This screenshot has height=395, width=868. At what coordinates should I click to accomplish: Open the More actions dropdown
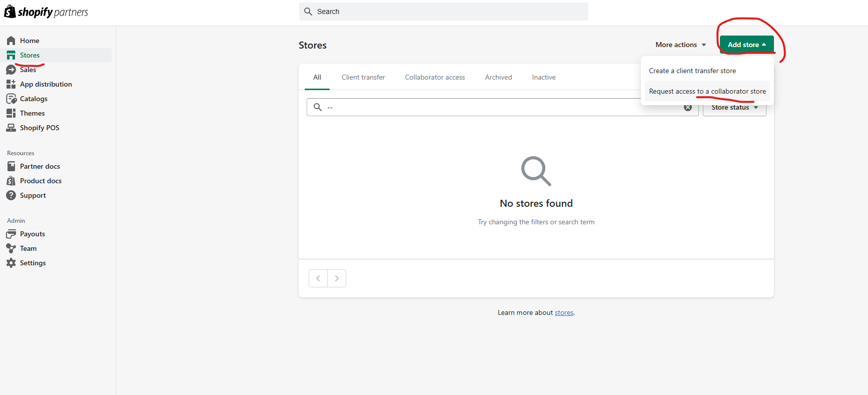pyautogui.click(x=680, y=45)
